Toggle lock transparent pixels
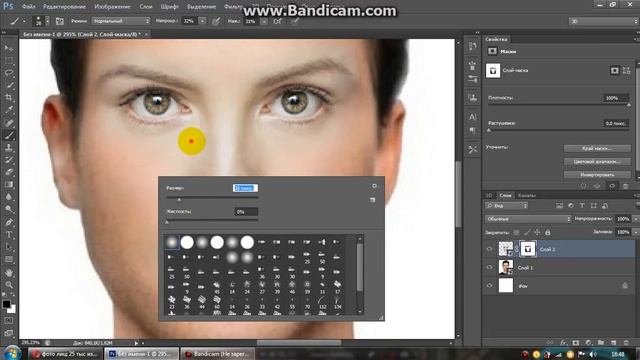640x360 pixels. [x=516, y=232]
